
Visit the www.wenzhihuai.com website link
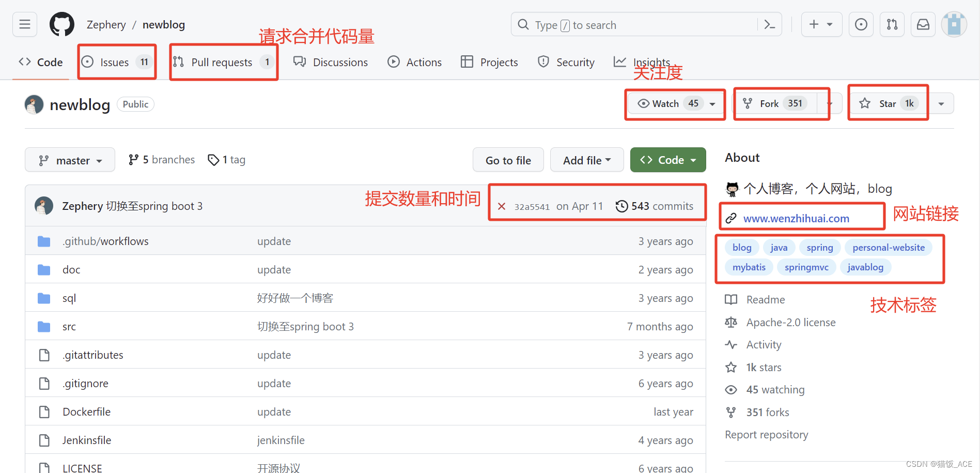coord(796,219)
